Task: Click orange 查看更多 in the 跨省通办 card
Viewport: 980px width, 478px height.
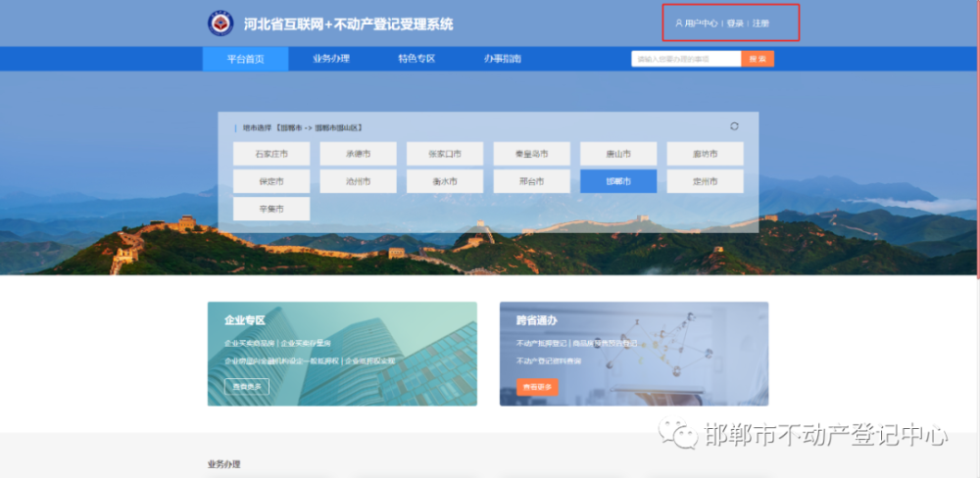Action: pyautogui.click(x=537, y=387)
